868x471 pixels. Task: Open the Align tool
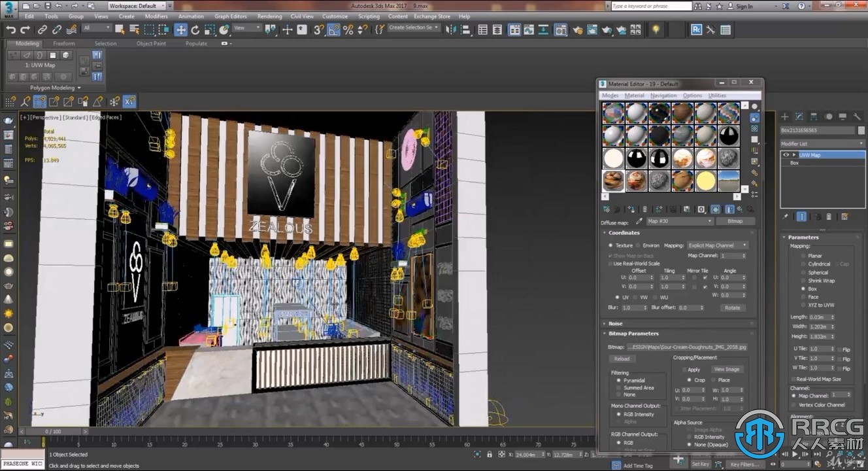point(467,29)
